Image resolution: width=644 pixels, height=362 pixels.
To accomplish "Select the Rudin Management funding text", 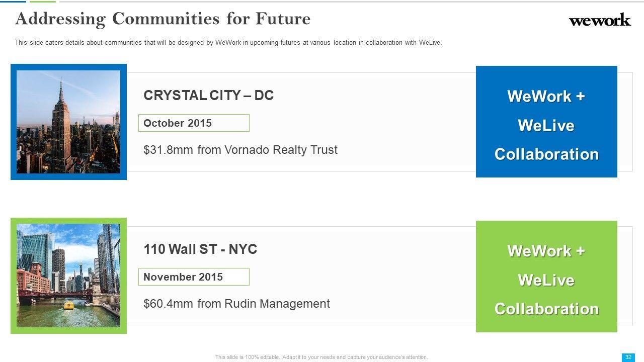I will pos(236,304).
